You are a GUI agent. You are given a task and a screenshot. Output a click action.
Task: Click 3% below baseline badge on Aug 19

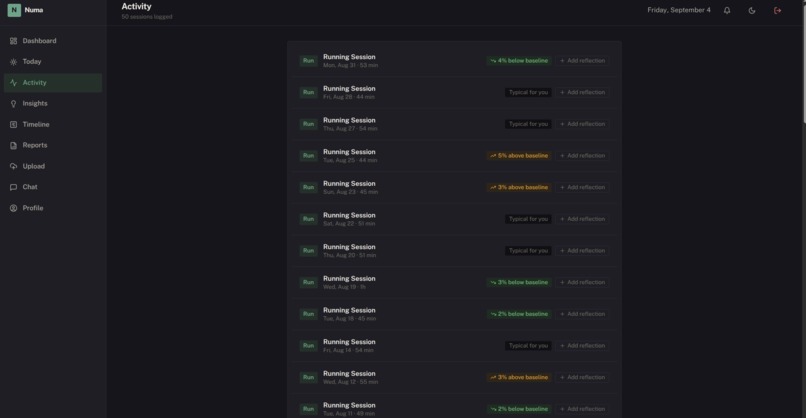click(x=519, y=282)
